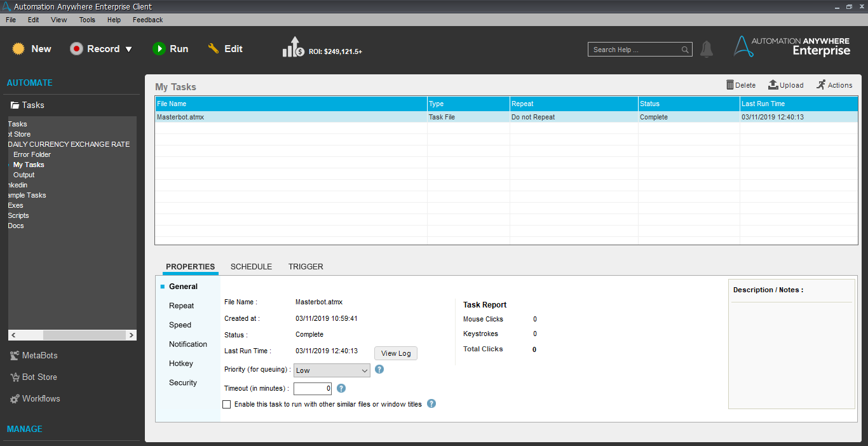Click the notifications bell icon
Image resolution: width=868 pixels, height=446 pixels.
click(x=707, y=50)
